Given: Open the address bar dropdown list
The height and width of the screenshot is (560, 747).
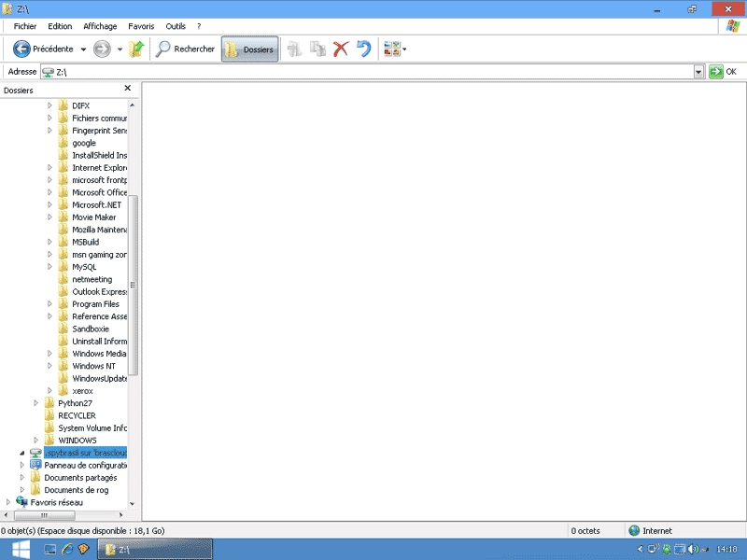Looking at the screenshot, I should coord(698,72).
